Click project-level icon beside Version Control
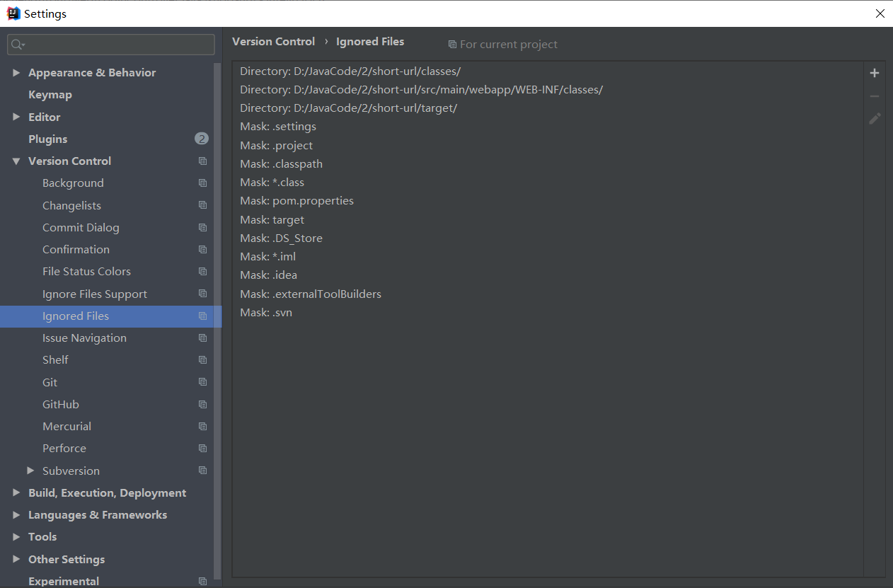 point(202,161)
